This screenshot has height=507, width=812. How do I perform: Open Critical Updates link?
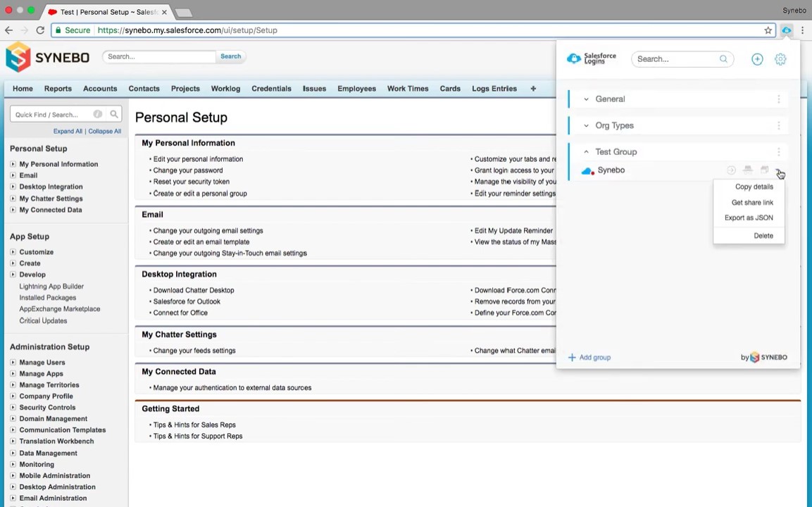coord(43,320)
